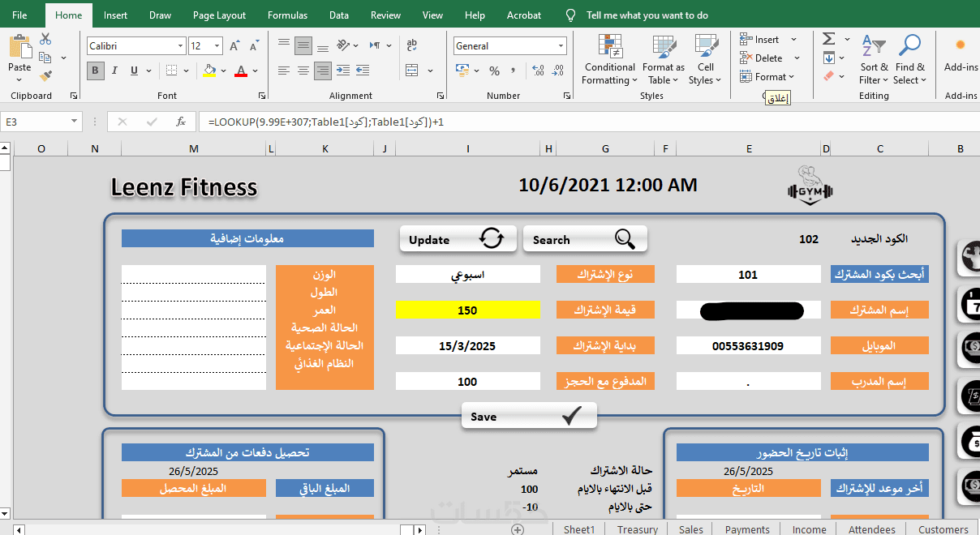The image size is (980, 535).
Task: Click the Increase Decimal icon
Action: (x=536, y=71)
